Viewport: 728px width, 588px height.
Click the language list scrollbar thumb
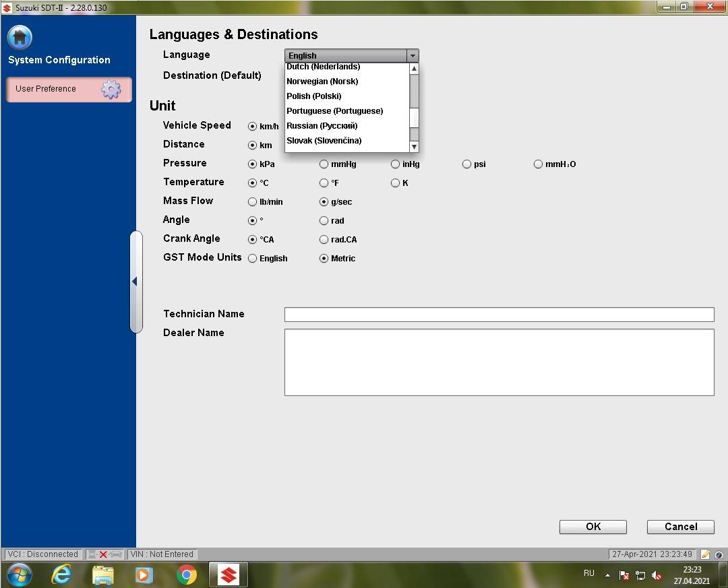point(414,117)
